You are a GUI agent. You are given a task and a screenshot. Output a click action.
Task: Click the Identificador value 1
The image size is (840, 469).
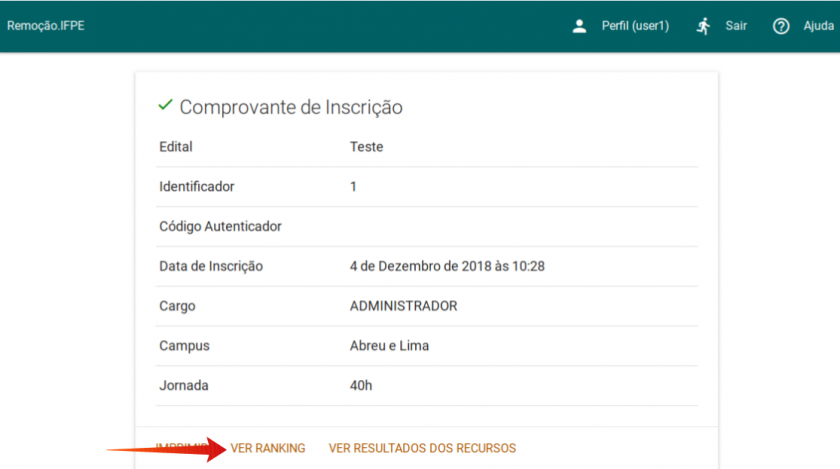[x=353, y=187]
